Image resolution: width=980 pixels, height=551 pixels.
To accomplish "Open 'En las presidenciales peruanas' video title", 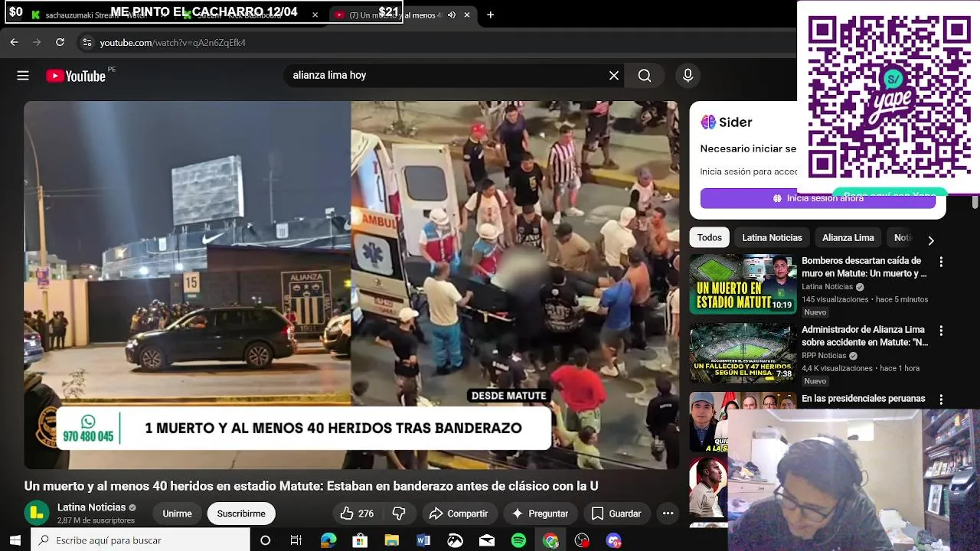I will click(x=863, y=399).
